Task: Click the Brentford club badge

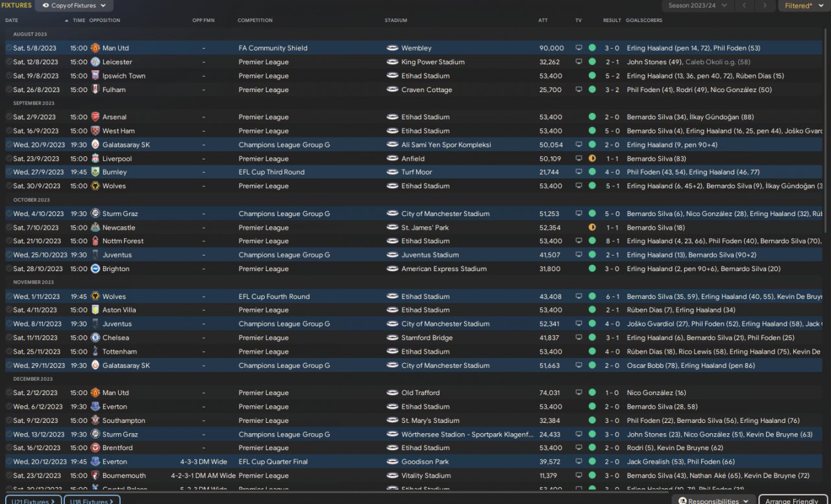Action: tap(95, 448)
